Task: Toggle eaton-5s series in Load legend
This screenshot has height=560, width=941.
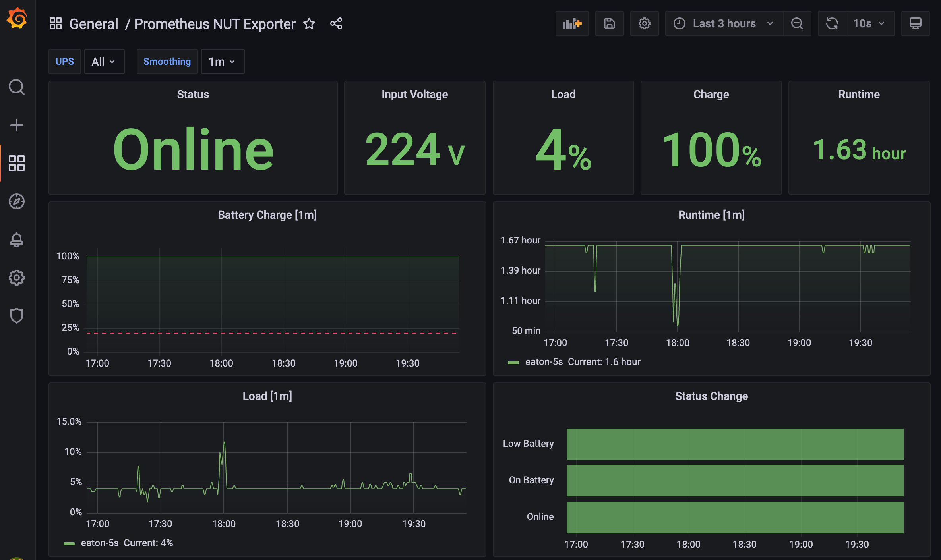Action: point(99,543)
